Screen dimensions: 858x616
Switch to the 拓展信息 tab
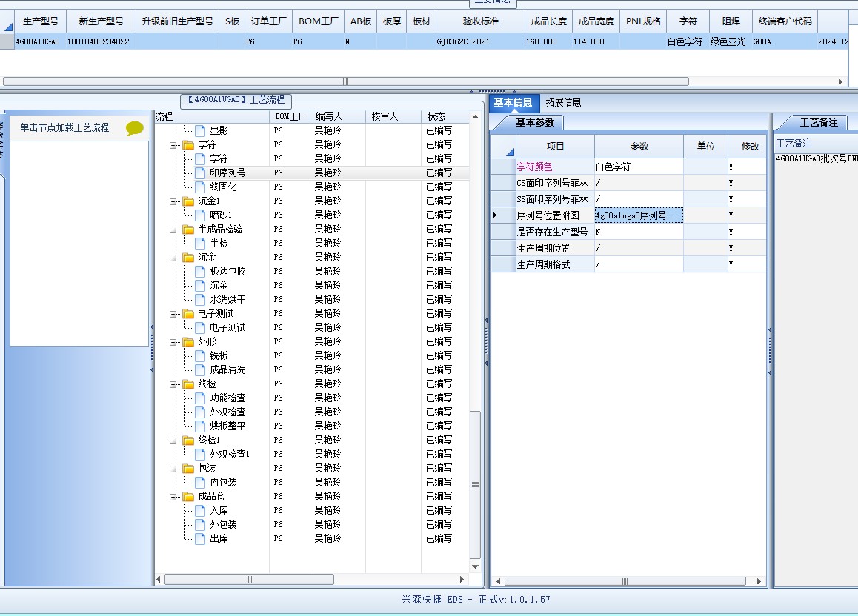coord(563,103)
